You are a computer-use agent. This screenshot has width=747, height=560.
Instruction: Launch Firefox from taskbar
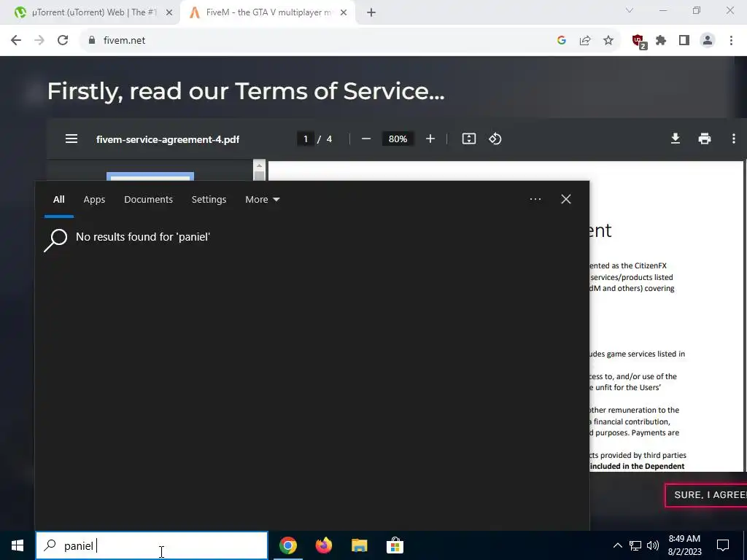click(x=323, y=545)
